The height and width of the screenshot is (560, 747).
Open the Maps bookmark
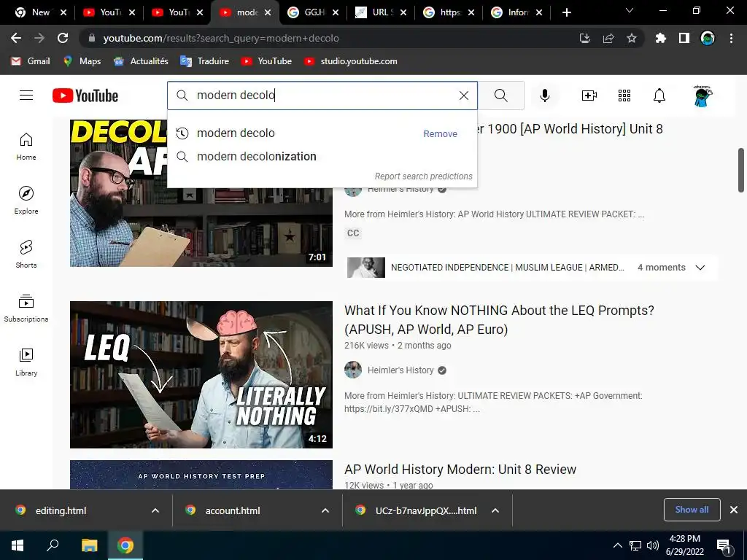pyautogui.click(x=82, y=61)
